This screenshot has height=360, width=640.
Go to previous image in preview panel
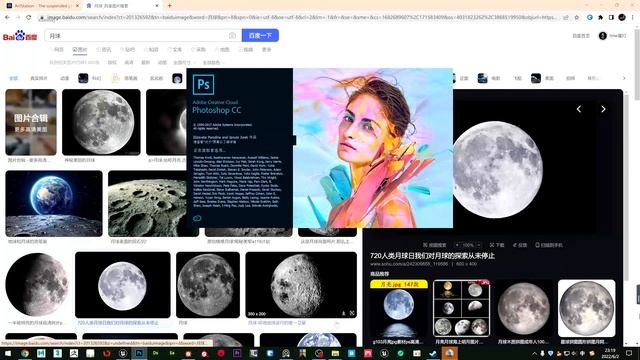pyautogui.click(x=579, y=109)
